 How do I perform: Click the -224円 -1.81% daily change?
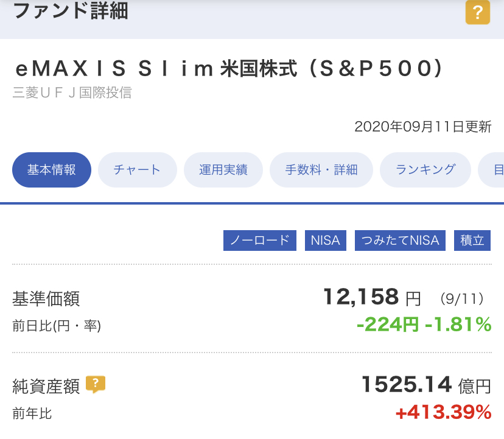[x=424, y=324]
